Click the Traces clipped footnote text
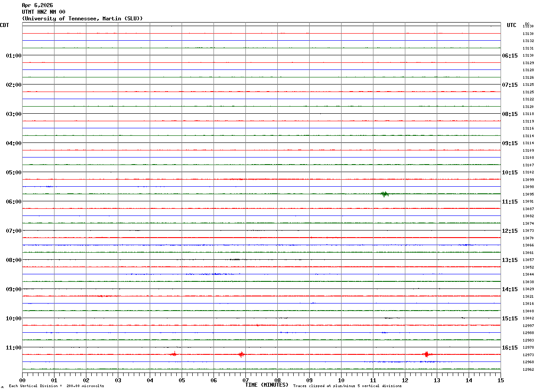The image size is (536, 392). click(347, 386)
